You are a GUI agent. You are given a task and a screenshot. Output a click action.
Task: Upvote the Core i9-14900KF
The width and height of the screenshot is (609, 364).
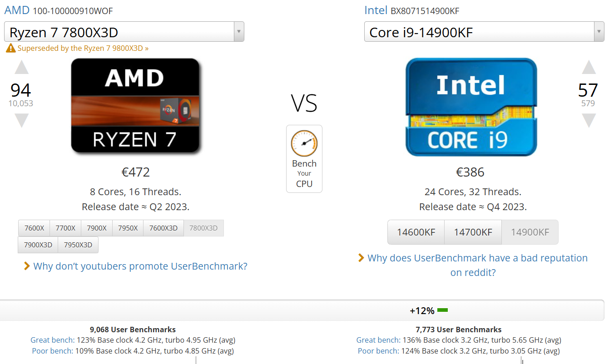[x=589, y=68]
